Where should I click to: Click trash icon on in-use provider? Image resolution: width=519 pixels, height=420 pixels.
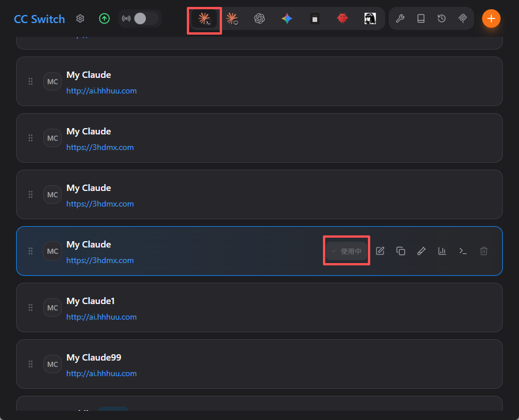(484, 251)
